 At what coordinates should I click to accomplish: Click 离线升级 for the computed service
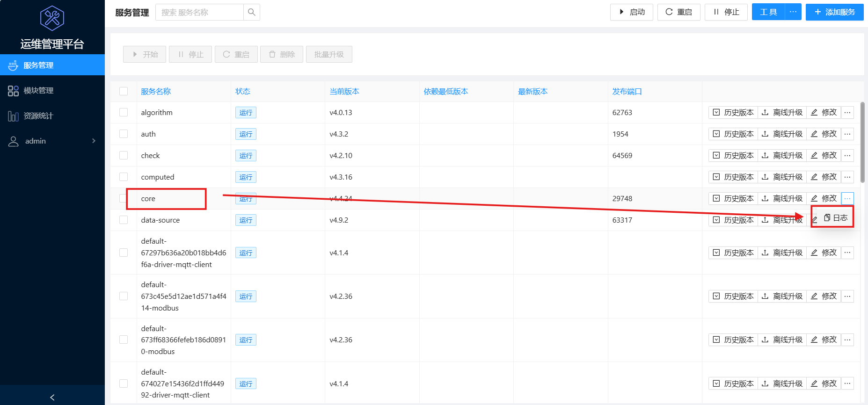pos(782,177)
